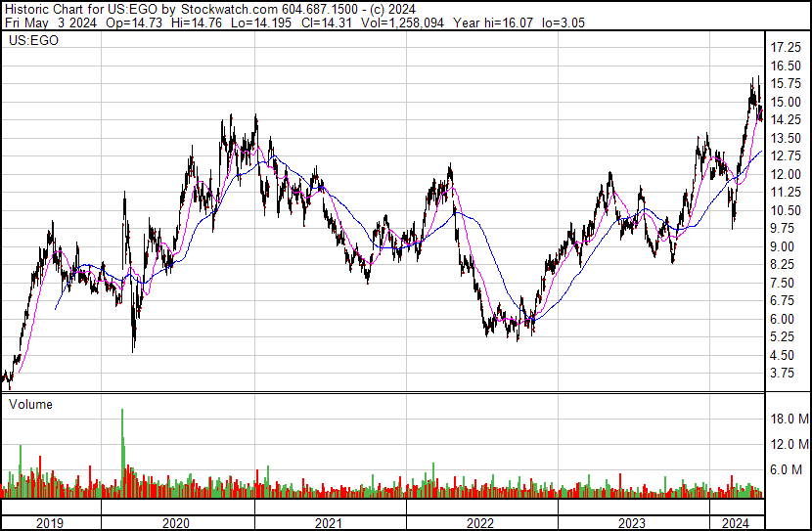Image resolution: width=812 pixels, height=531 pixels.
Task: Click the 18.0 M volume axis label
Action: (789, 419)
